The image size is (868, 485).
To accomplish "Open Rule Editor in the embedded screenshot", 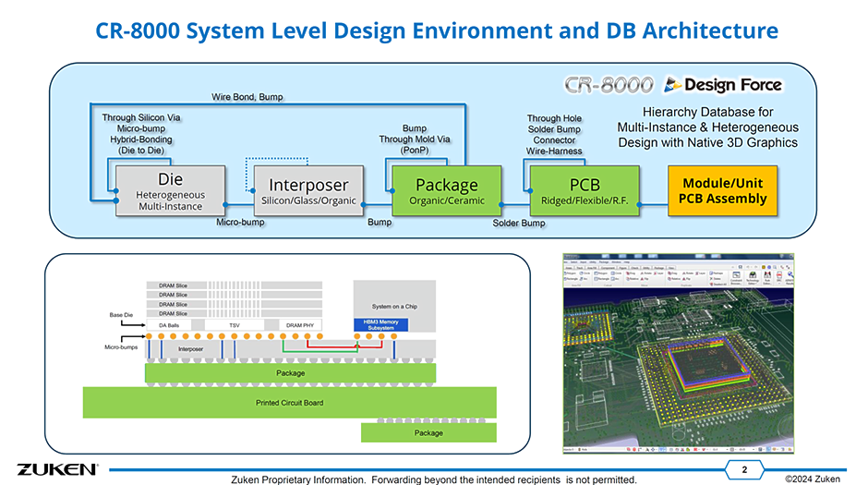I will tap(767, 278).
